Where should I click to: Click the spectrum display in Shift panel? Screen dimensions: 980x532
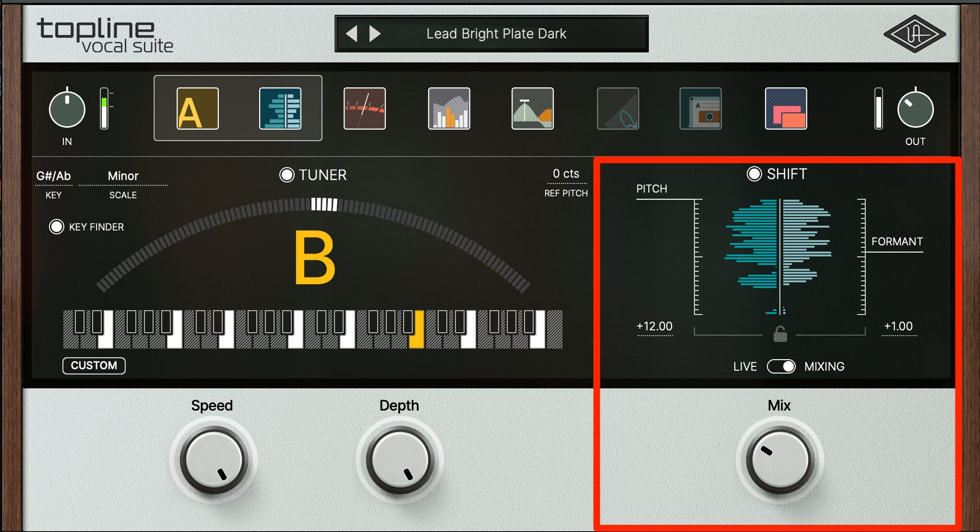pyautogui.click(x=778, y=256)
